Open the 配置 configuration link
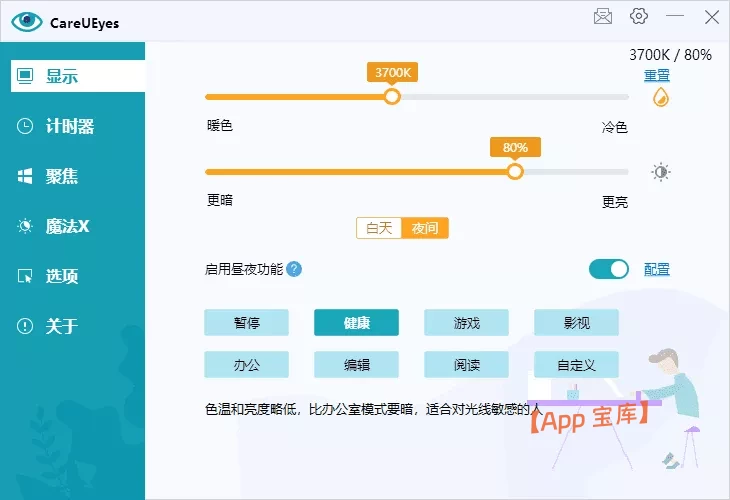 click(657, 269)
